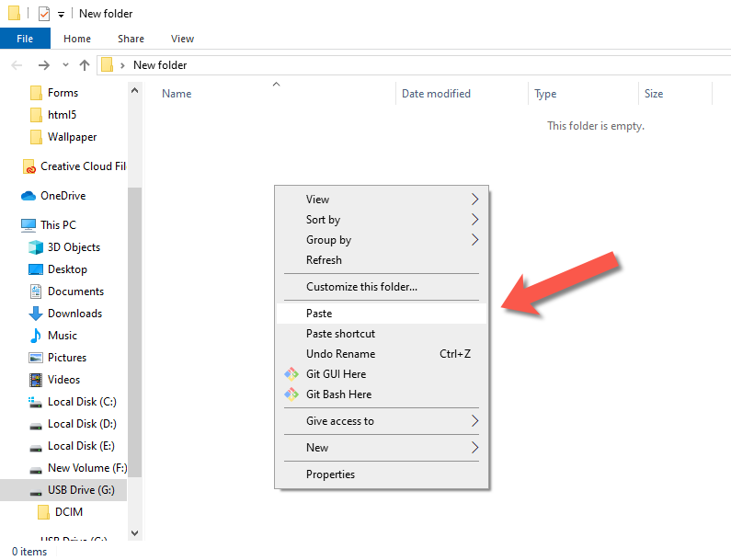This screenshot has height=560, width=731.
Task: Open the recent locations dropdown chevron
Action: point(64,65)
